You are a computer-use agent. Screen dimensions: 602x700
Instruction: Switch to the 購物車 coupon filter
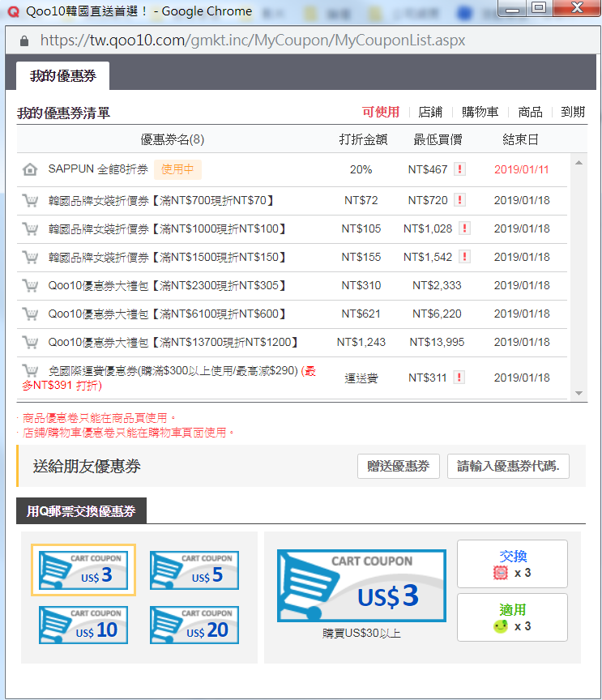[x=480, y=112]
